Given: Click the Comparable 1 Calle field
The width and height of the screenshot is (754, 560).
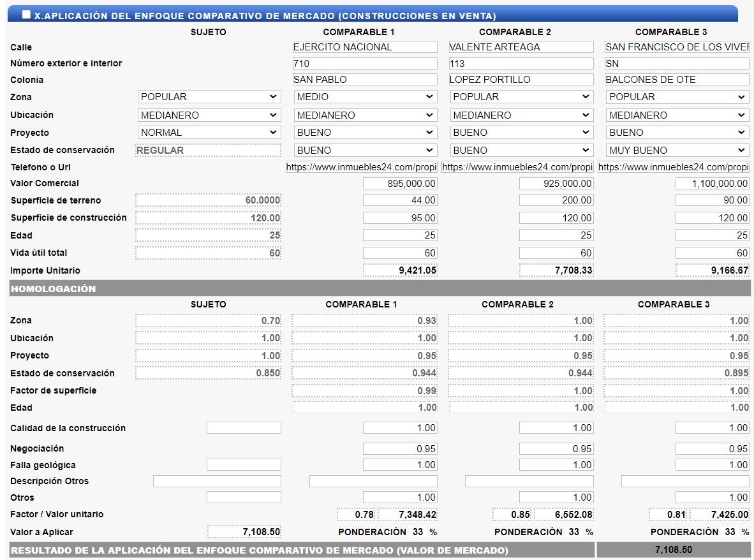Looking at the screenshot, I should 365,47.
